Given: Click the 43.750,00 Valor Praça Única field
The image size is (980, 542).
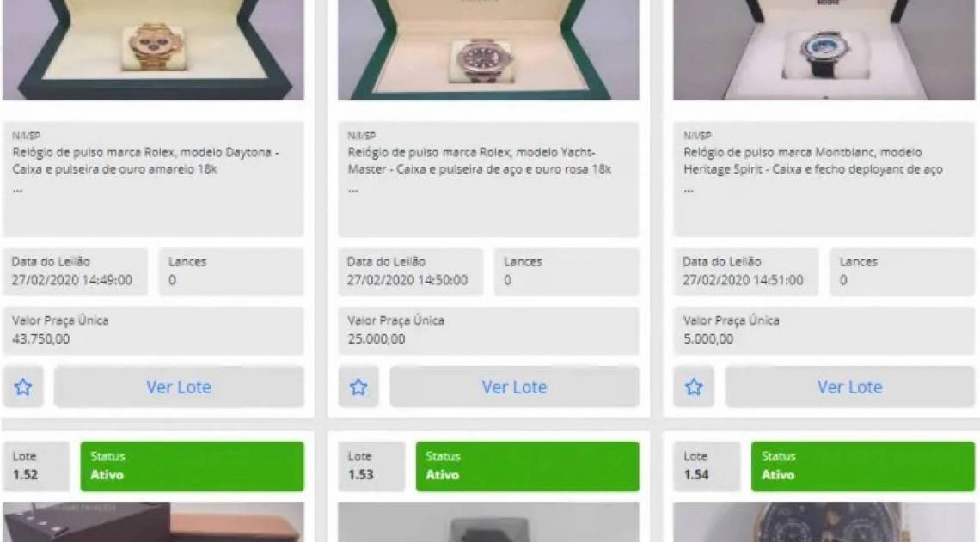Looking at the screenshot, I should tap(153, 331).
